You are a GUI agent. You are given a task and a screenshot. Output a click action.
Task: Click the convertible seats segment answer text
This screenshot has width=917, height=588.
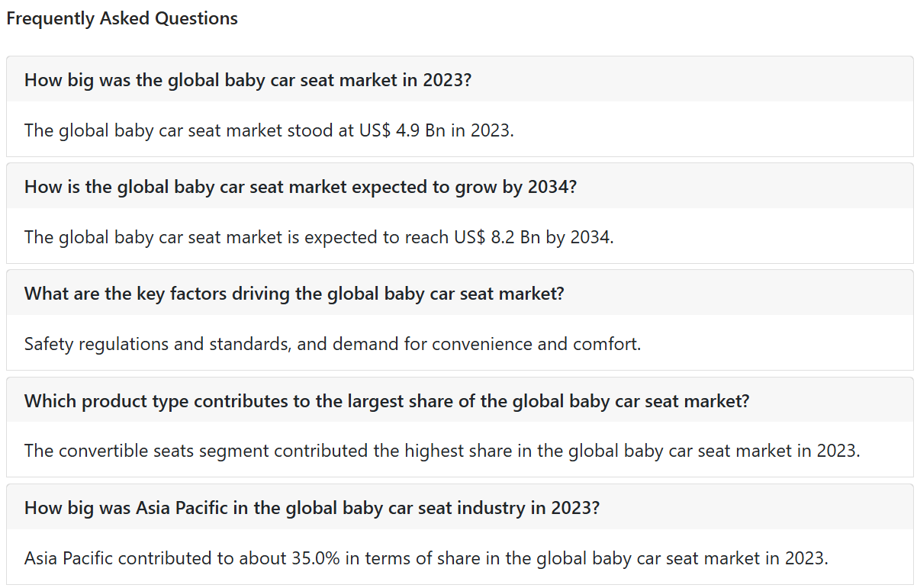click(x=442, y=451)
